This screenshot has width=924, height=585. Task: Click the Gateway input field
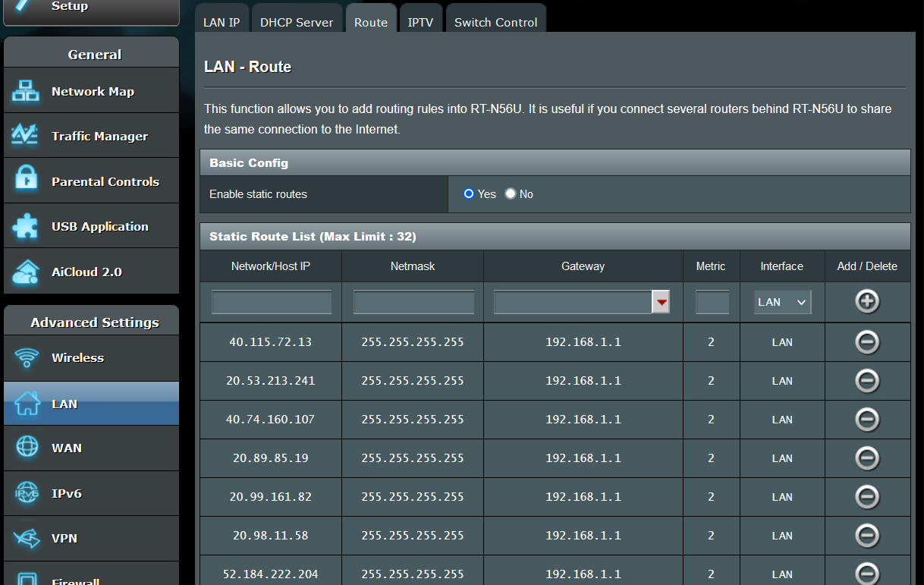(573, 302)
